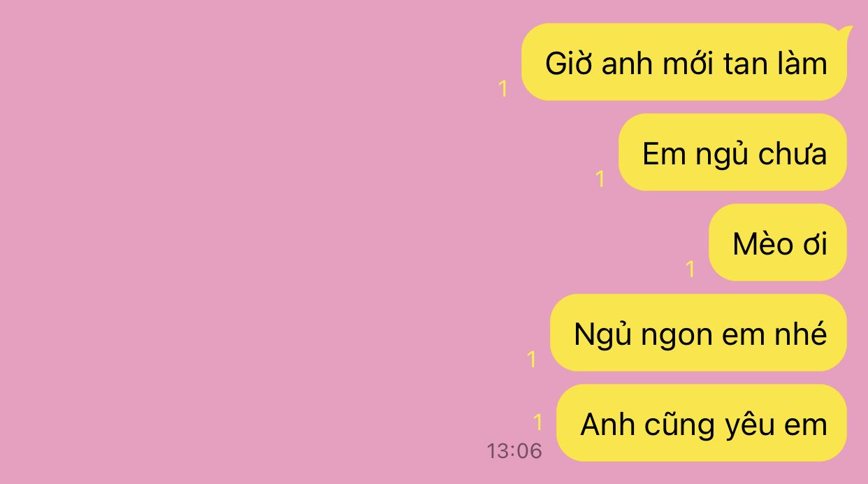Viewport: 868px width, 484px height.
Task: Click the empty pink chat background
Action: tap(245, 245)
